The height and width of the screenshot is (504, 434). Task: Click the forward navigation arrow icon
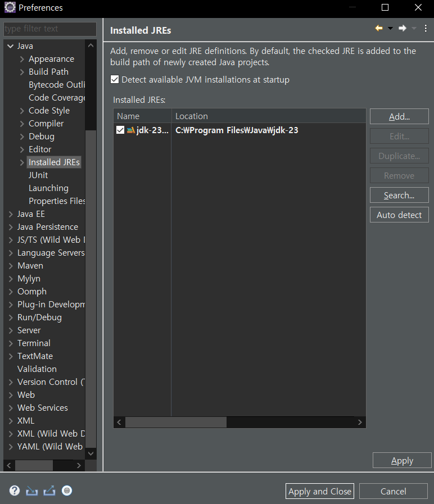click(402, 28)
